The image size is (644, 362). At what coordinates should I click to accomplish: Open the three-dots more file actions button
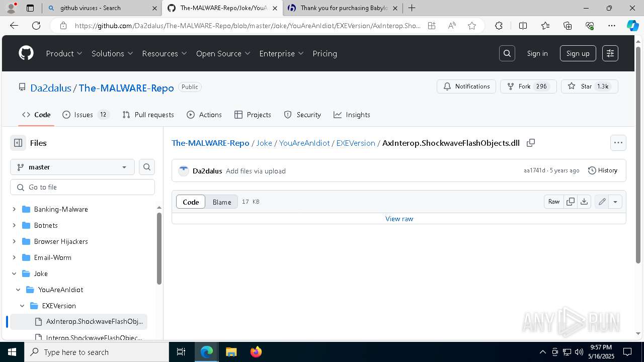point(618,143)
